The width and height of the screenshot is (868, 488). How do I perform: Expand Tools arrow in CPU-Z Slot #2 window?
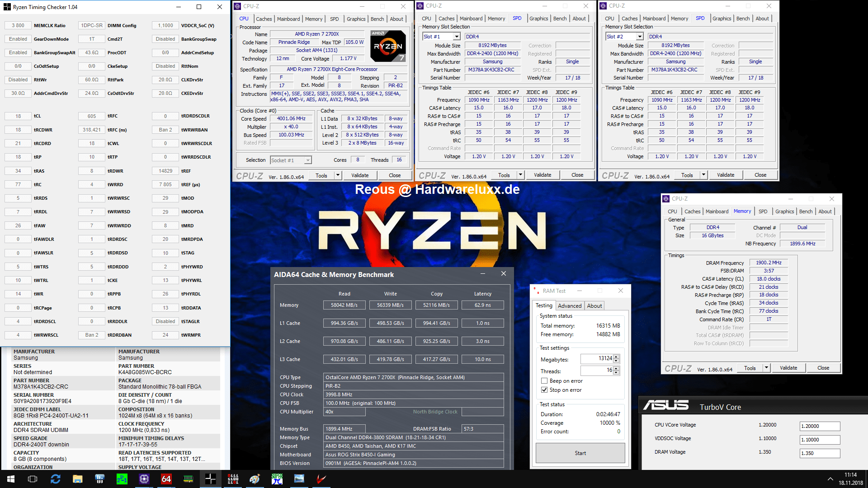click(x=703, y=175)
